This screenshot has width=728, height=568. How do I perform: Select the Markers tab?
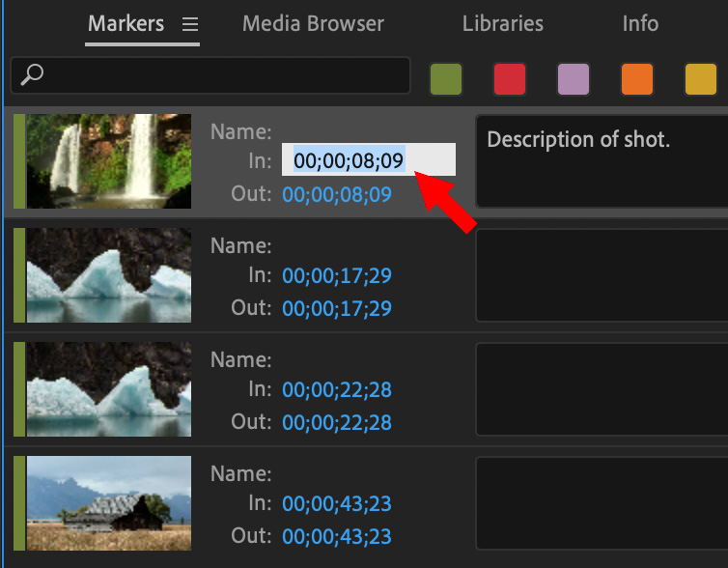pos(126,24)
